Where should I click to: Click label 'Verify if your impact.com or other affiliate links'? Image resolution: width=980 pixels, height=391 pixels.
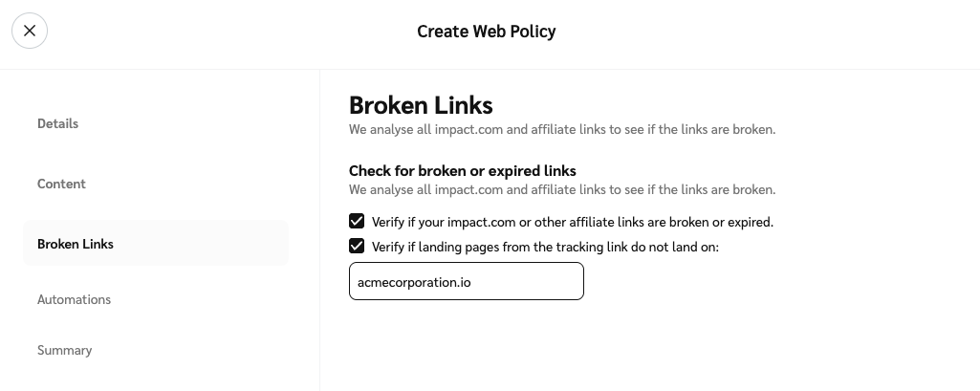[572, 222]
